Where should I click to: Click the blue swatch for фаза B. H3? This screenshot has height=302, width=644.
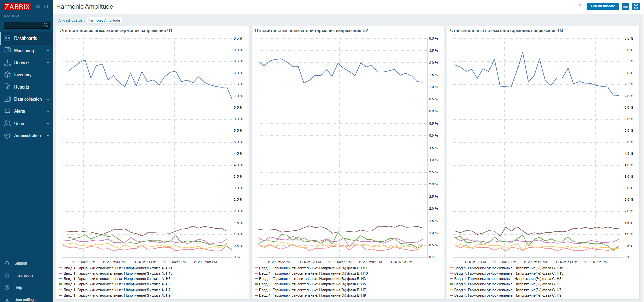256,279
